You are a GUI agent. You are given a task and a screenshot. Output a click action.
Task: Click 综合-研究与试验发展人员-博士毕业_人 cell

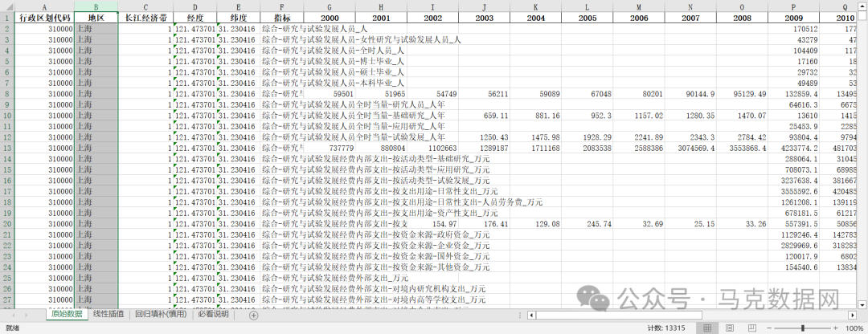(333, 61)
